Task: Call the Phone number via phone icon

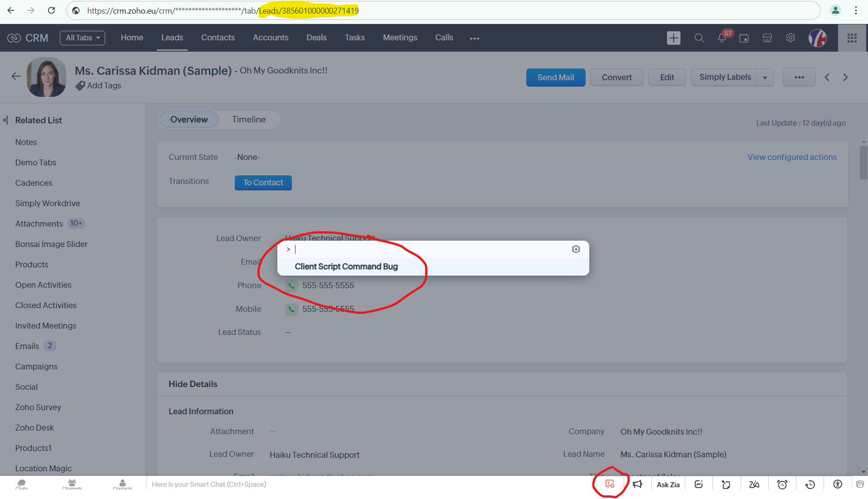Action: pyautogui.click(x=291, y=286)
